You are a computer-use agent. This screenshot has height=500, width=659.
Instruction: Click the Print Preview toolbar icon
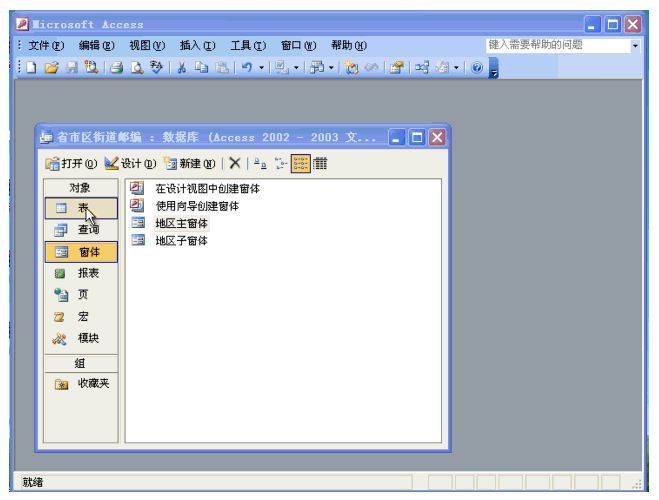coord(137,68)
